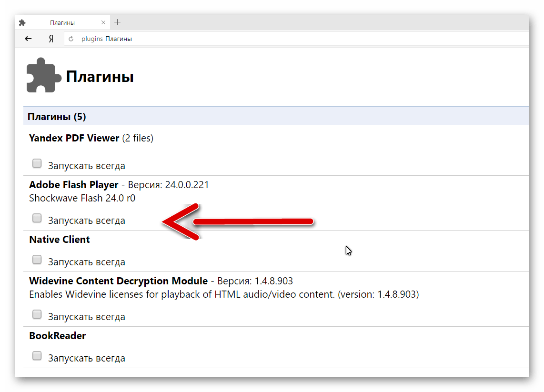The width and height of the screenshot is (544, 392).
Task: Enable the BookReader "Запускать всегда" checkbox
Action: [37, 356]
